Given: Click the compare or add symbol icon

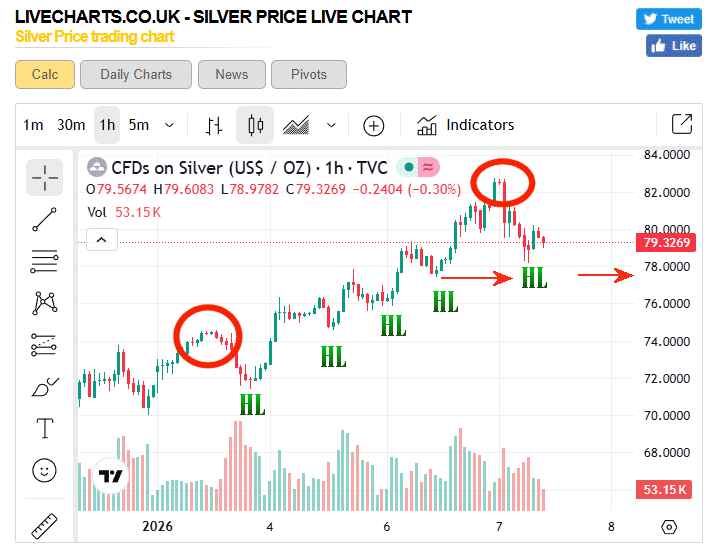Looking at the screenshot, I should 373,126.
